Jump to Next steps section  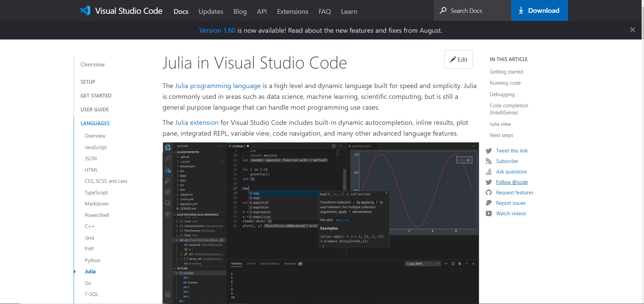[501, 135]
